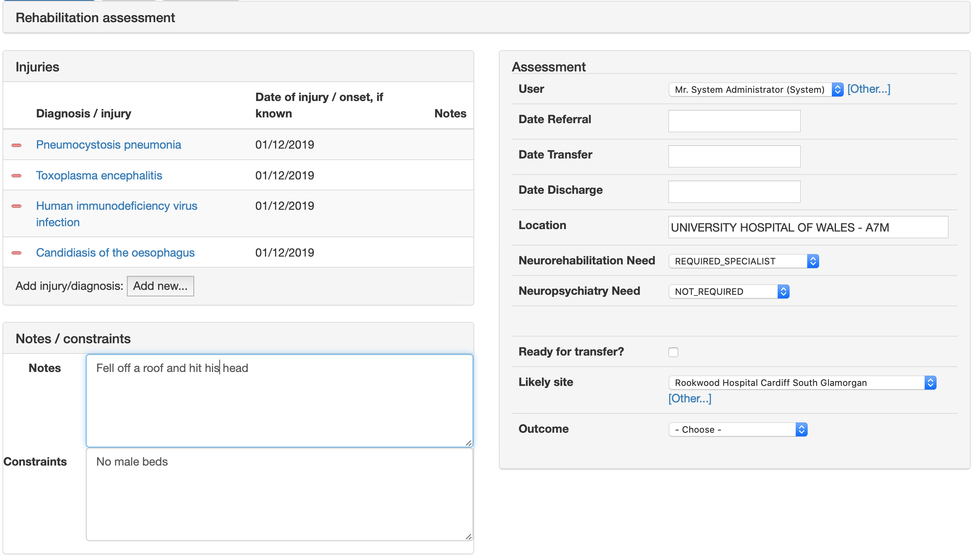Focus the Date Discharge field

pos(734,191)
